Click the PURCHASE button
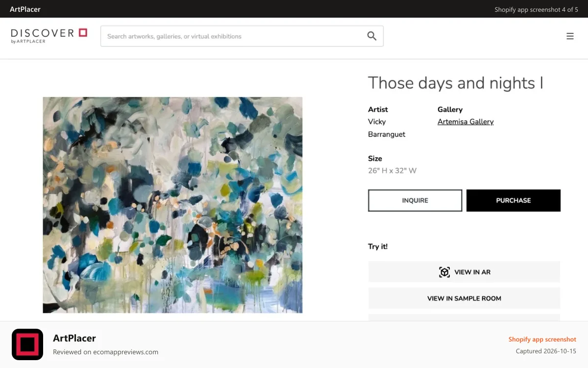This screenshot has width=588, height=368. (x=513, y=200)
